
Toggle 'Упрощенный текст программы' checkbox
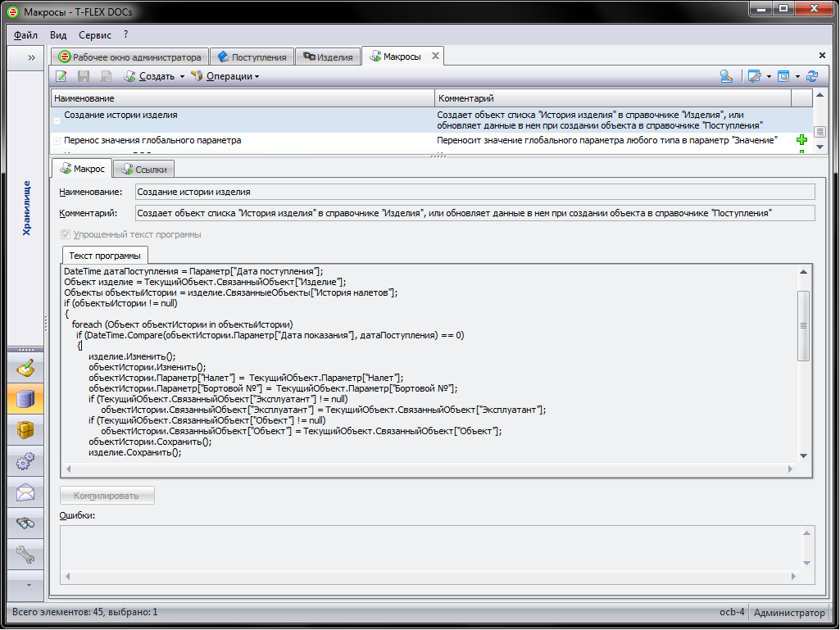point(66,235)
